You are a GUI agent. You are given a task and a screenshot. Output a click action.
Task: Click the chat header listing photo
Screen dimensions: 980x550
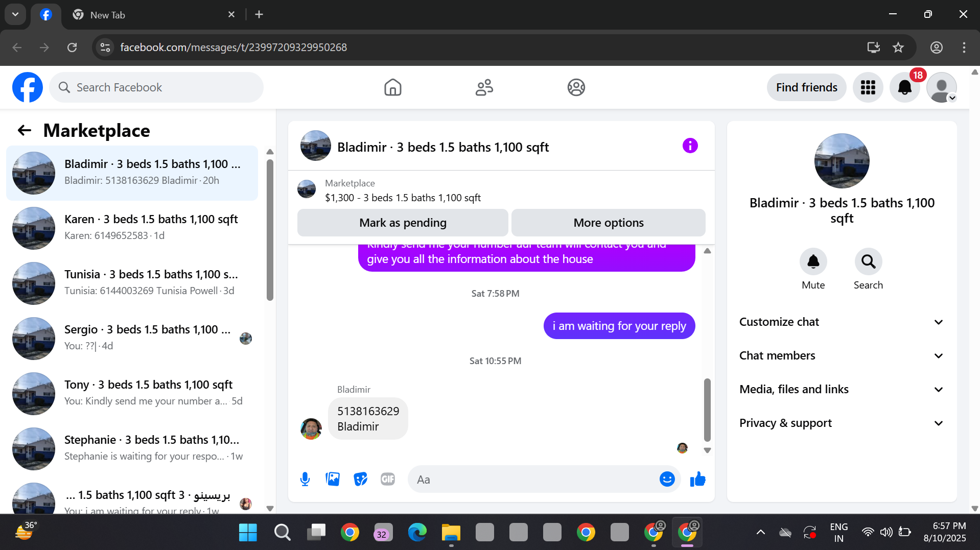pos(315,146)
